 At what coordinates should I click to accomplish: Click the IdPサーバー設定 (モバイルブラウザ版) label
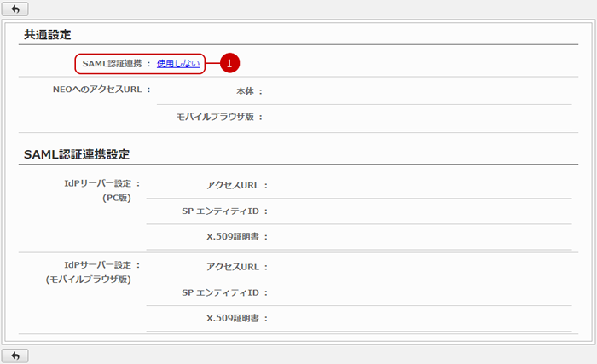pyautogui.click(x=94, y=271)
